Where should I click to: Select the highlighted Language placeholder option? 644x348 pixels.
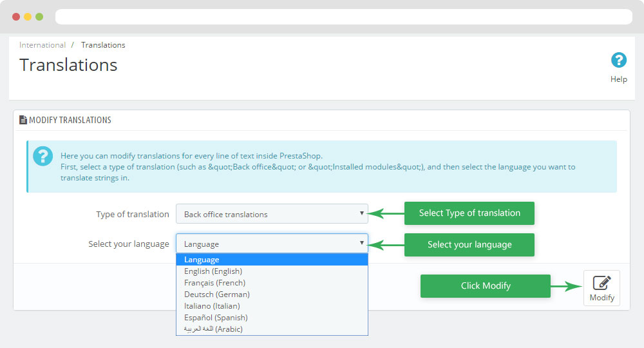(272, 260)
